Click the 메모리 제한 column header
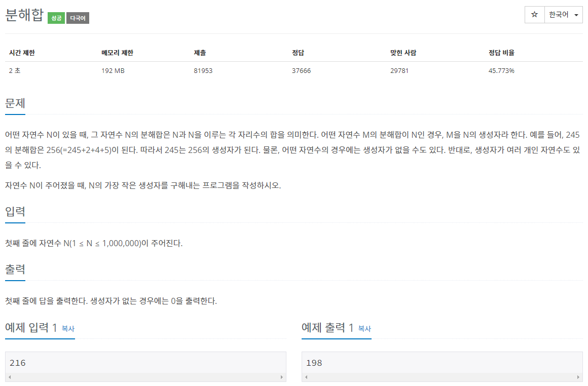588x386 pixels. click(x=118, y=53)
